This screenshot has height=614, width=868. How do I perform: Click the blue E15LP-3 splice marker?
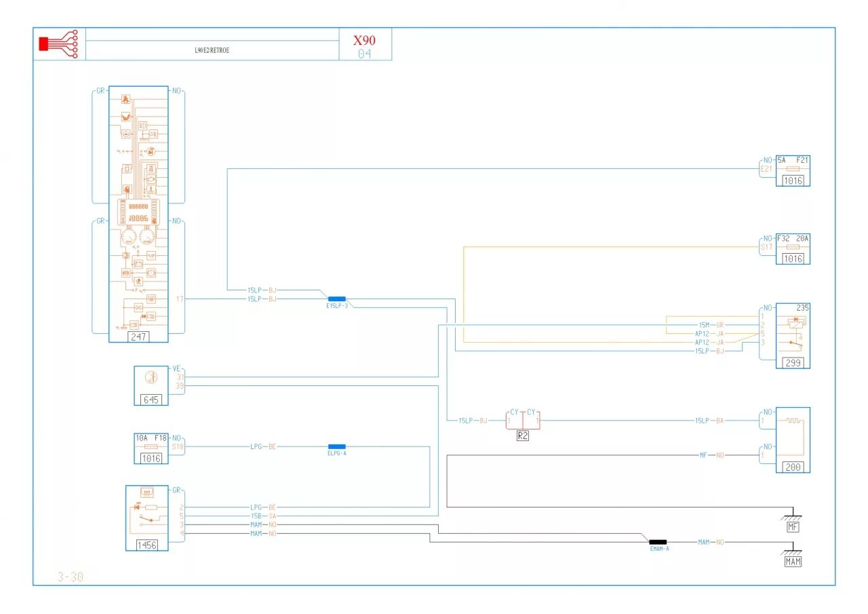point(337,299)
